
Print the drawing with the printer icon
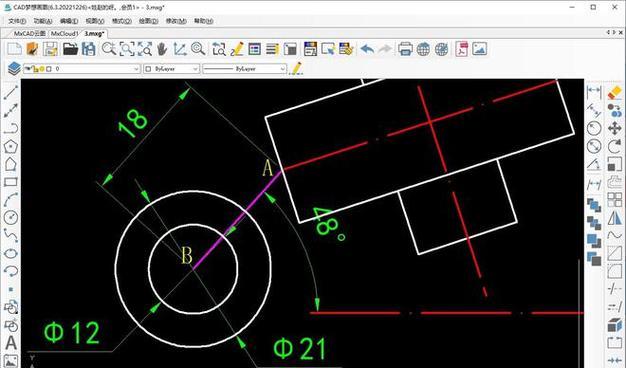pyautogui.click(x=405, y=49)
